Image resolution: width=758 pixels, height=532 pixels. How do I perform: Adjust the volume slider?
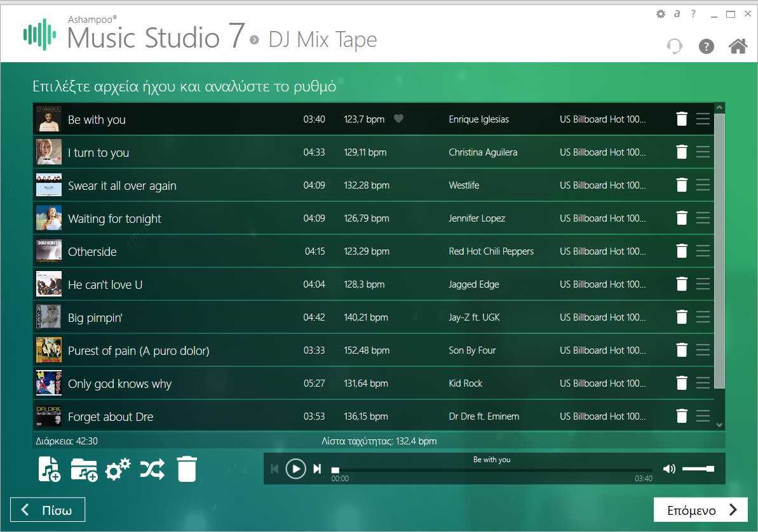[698, 469]
